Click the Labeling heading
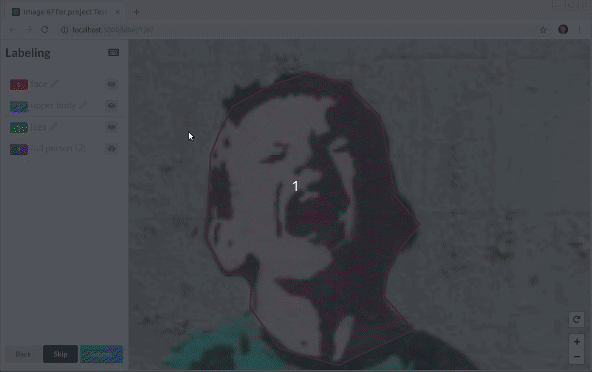592x372 pixels. point(28,53)
